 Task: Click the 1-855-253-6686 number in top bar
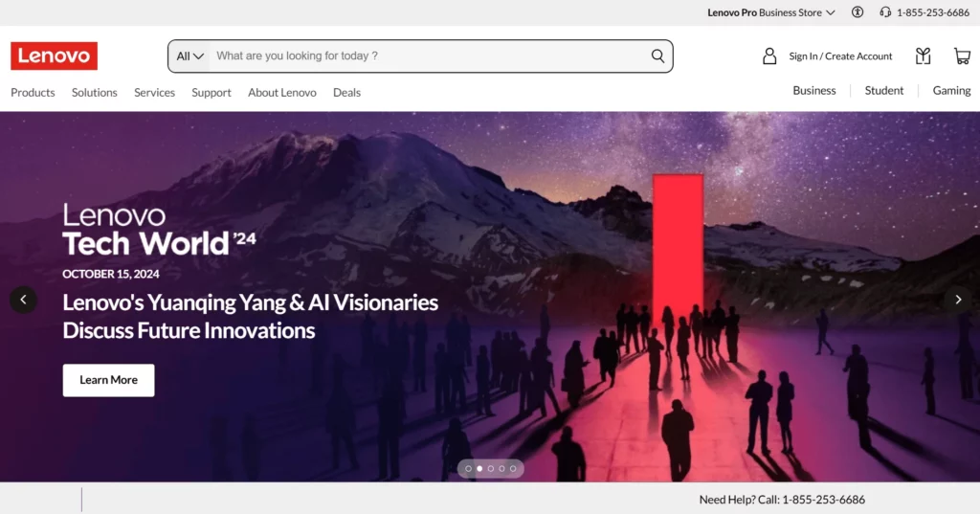[932, 12]
